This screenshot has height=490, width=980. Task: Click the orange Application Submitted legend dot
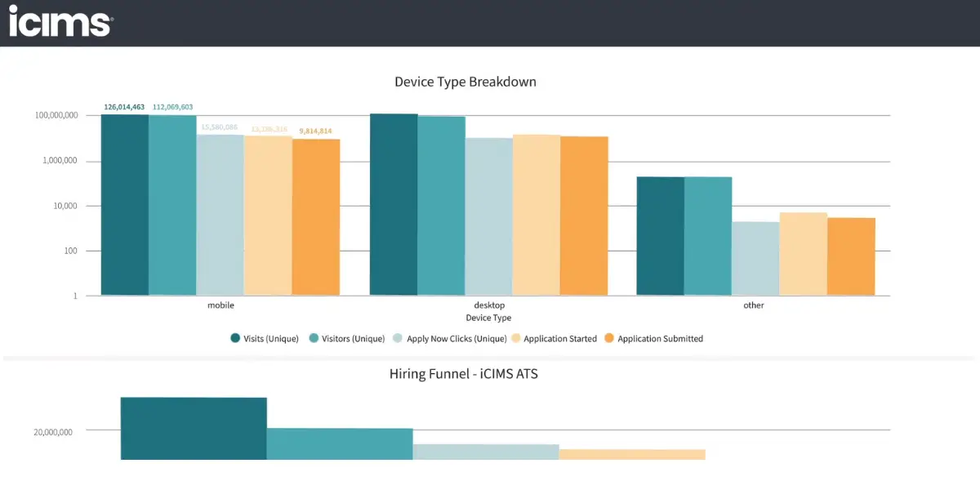[x=609, y=339]
